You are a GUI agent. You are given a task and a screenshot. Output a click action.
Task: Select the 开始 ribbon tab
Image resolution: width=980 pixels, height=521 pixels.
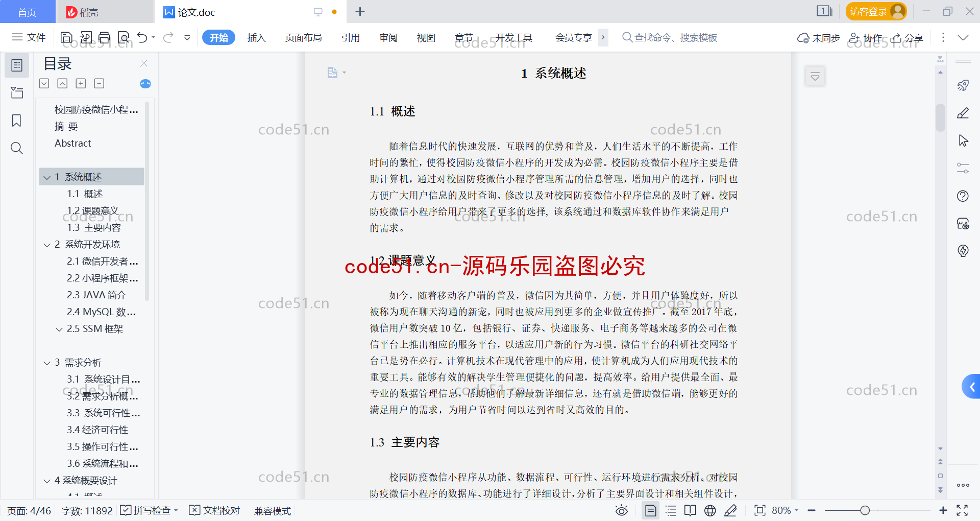[x=218, y=37]
